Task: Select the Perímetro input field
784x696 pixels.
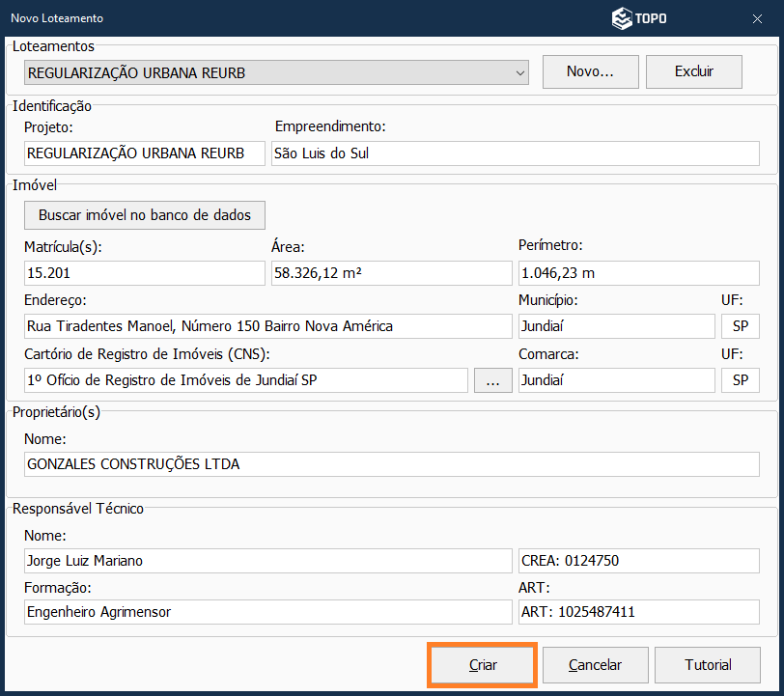Action: click(x=638, y=273)
